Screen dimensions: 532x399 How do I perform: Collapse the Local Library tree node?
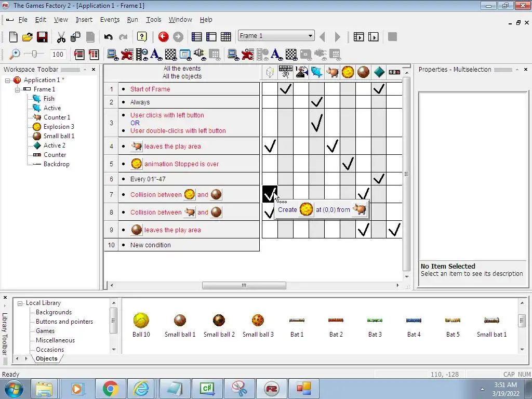[x=20, y=303]
